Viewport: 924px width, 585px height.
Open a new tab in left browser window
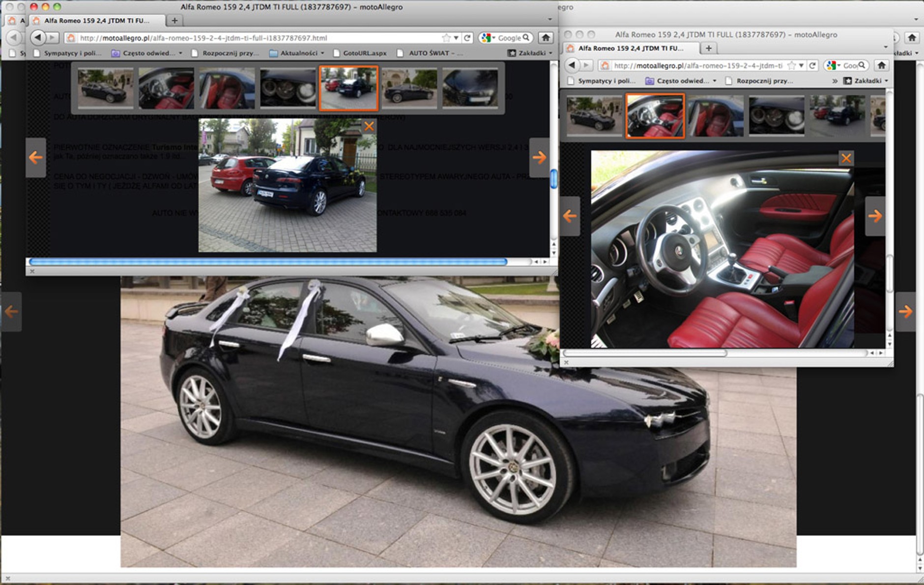pos(174,20)
